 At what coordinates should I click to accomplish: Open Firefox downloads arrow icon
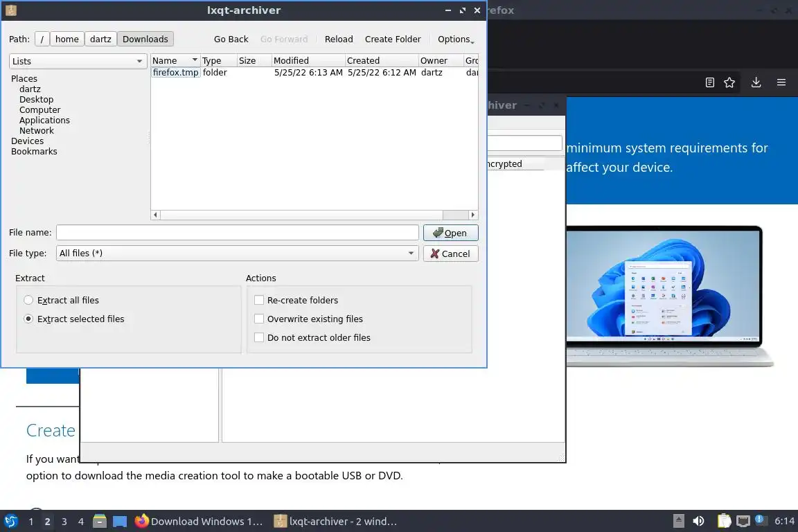click(756, 82)
